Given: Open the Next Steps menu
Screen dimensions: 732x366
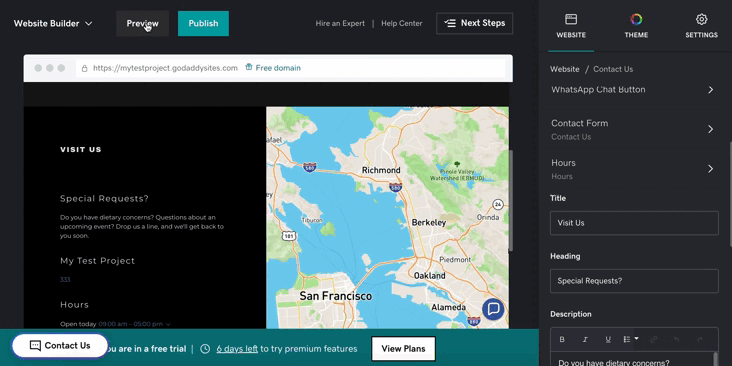Looking at the screenshot, I should (474, 23).
